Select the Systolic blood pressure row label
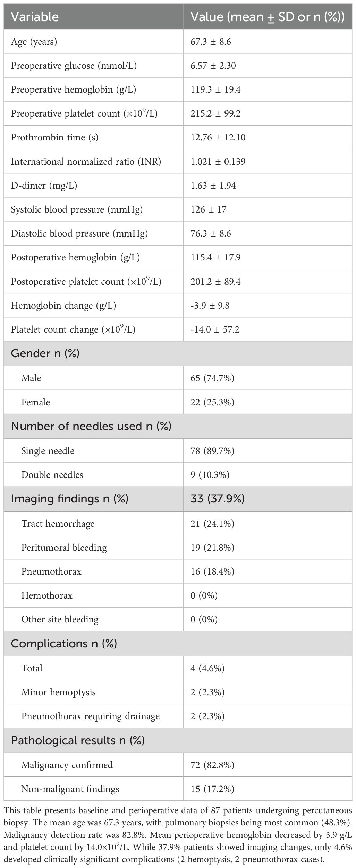Viewport: 356px width, 868px height. point(77,209)
